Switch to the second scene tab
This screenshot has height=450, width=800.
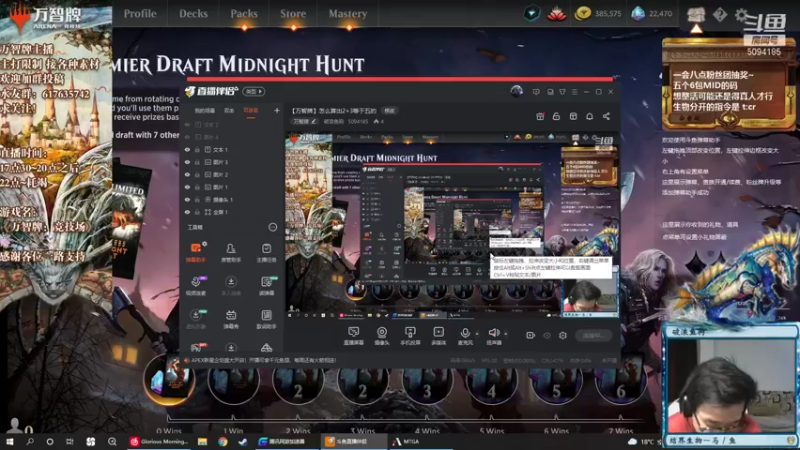tap(229, 110)
